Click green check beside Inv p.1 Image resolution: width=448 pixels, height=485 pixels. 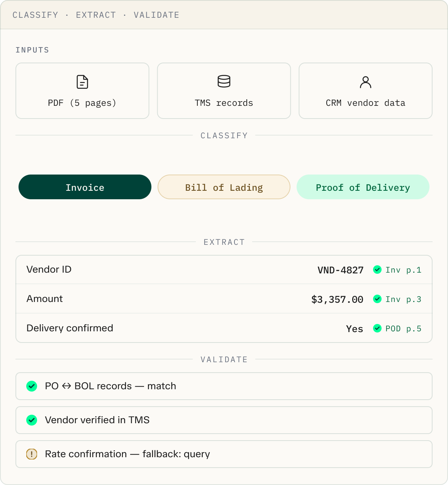377,270
